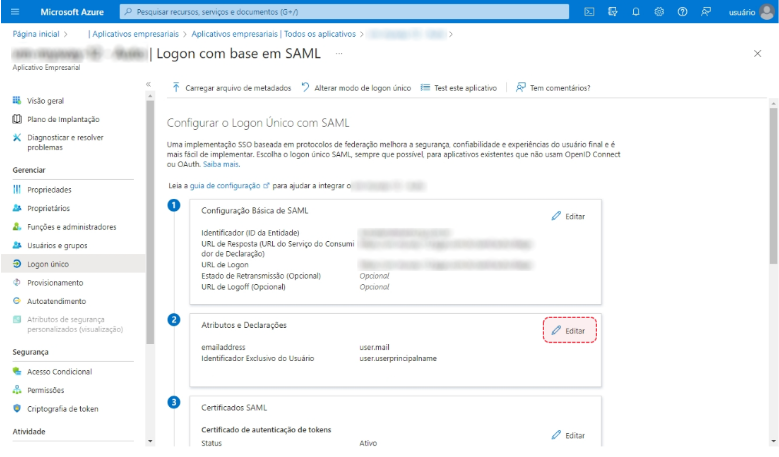Click the sidebar scrollbar down arrow
The height and width of the screenshot is (457, 779).
click(150, 441)
